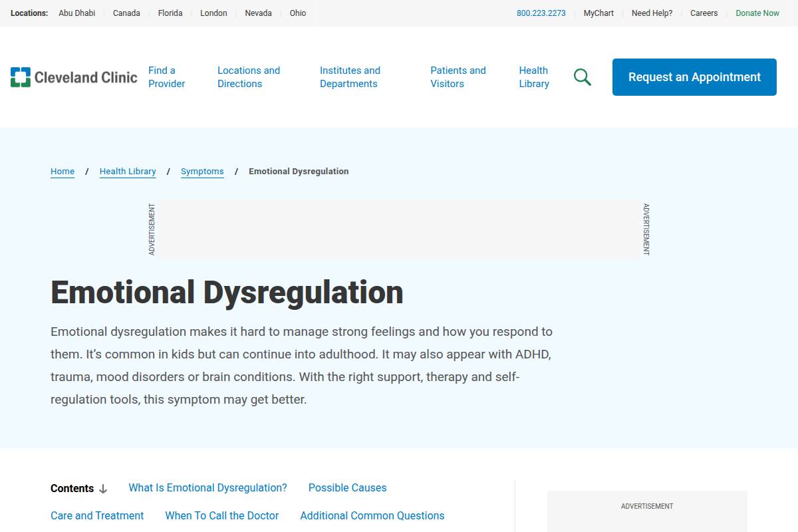This screenshot has height=532, width=798.
Task: Jump to Possible Causes section
Action: (x=347, y=488)
